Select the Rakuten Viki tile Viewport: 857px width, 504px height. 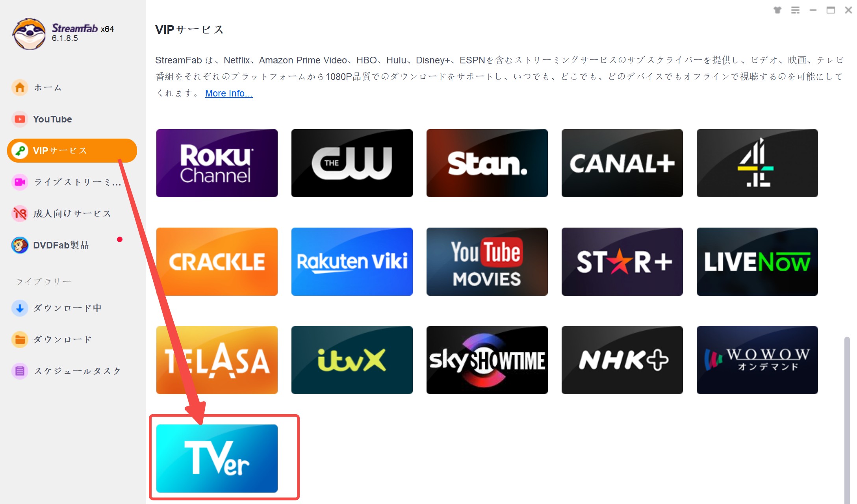(352, 261)
